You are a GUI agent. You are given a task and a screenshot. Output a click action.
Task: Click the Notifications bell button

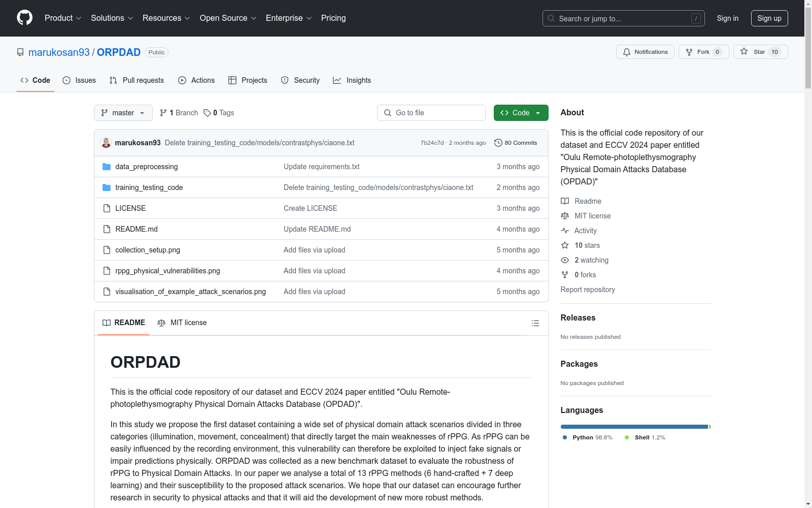pos(645,52)
